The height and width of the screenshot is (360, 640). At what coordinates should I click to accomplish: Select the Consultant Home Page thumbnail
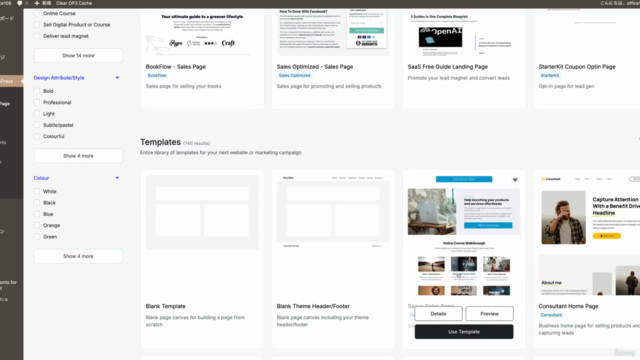(x=589, y=235)
